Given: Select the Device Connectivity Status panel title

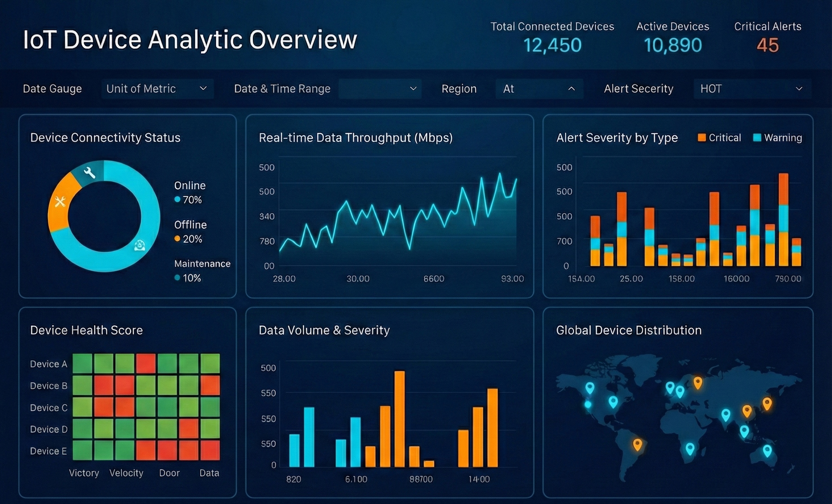Looking at the screenshot, I should [105, 138].
